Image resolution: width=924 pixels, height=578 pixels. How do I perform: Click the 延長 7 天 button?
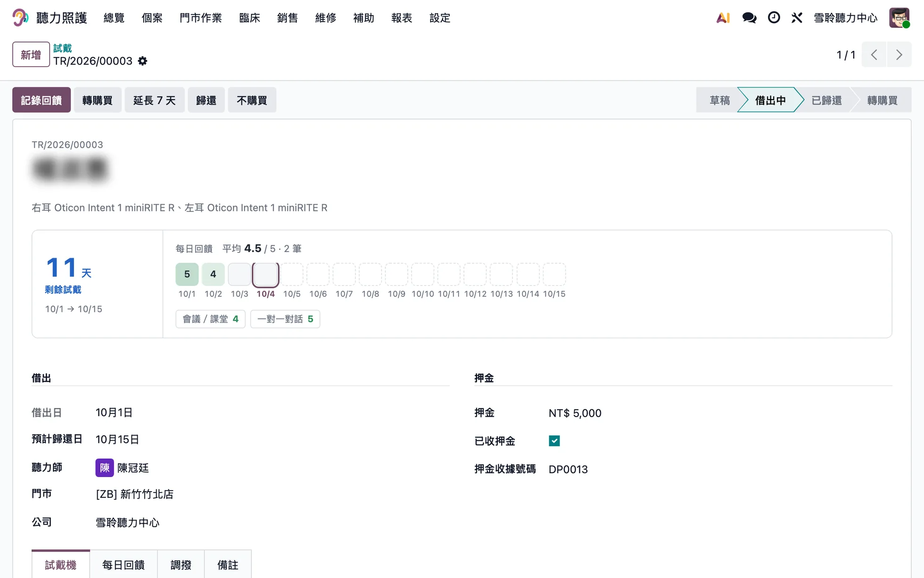[x=155, y=100]
